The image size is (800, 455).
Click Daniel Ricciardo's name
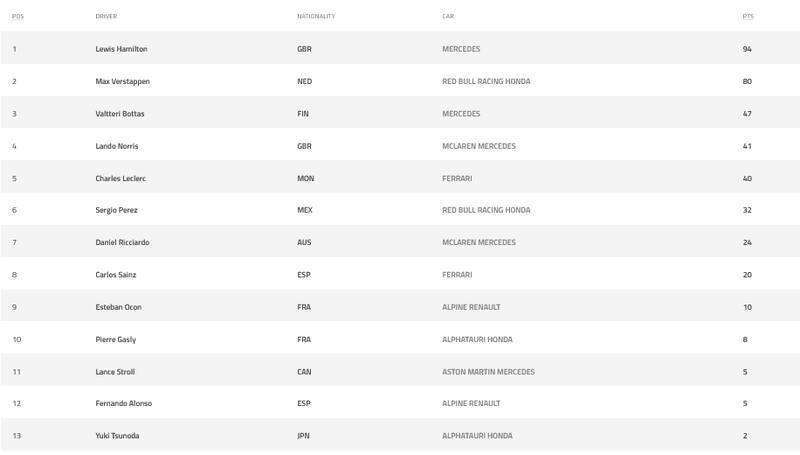[x=122, y=243]
